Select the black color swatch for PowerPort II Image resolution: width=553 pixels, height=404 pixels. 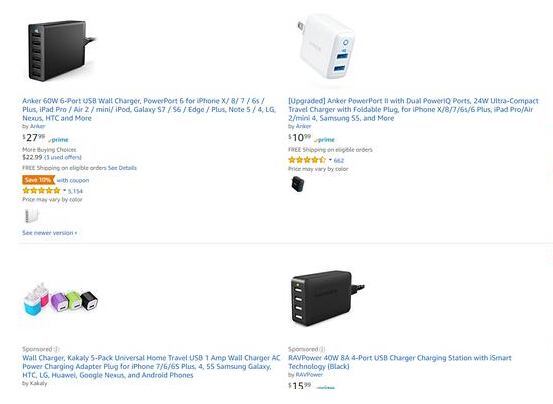pos(298,184)
